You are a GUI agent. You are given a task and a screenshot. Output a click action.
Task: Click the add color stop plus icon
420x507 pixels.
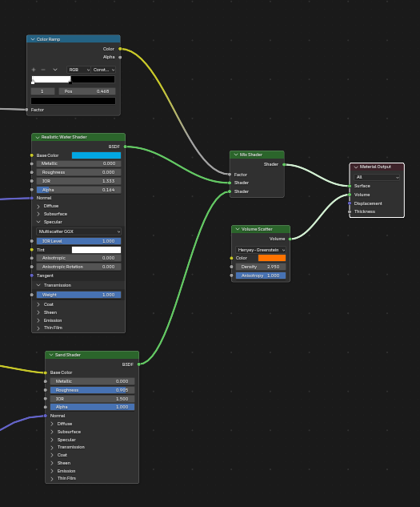34,70
